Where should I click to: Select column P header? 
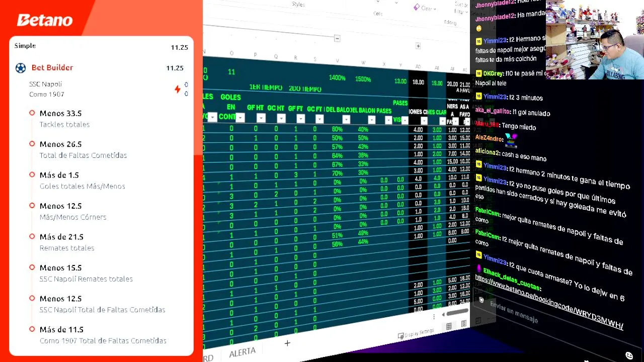[255, 55]
